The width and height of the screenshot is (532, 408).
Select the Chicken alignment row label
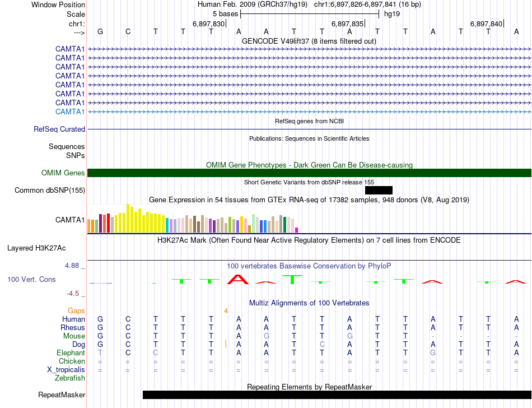tap(72, 361)
